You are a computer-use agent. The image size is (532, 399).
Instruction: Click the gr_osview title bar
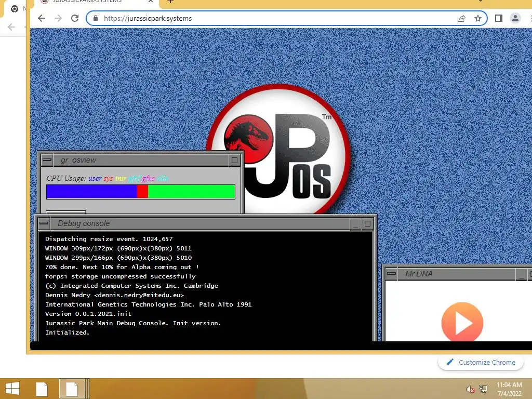140,160
